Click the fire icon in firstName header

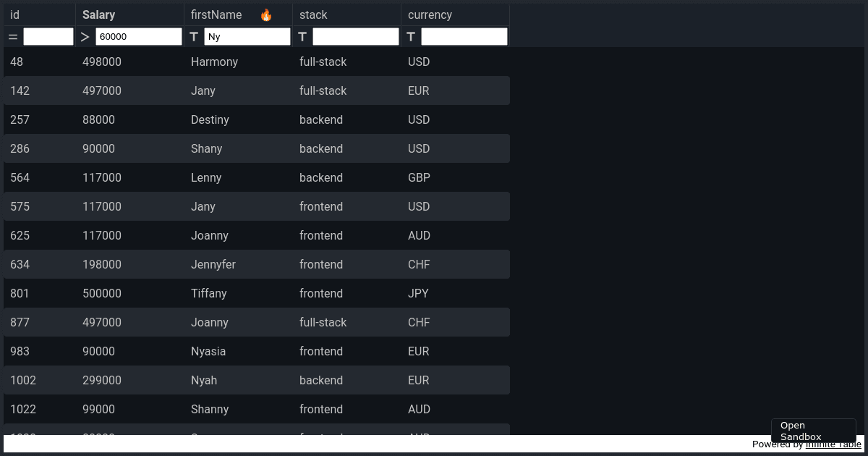click(266, 15)
